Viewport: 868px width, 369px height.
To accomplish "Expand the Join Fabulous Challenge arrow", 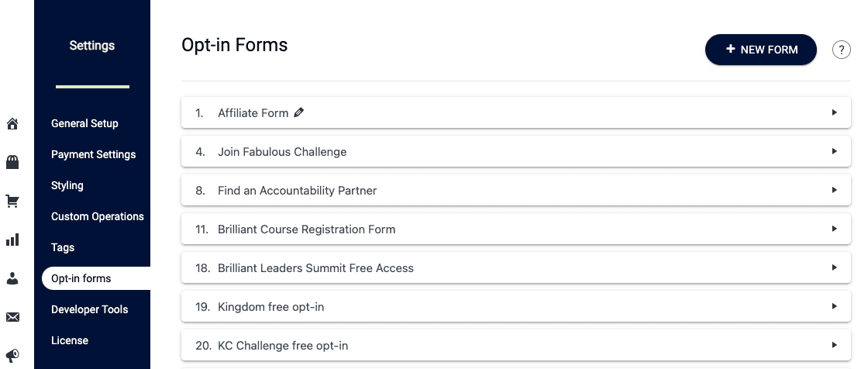I will click(834, 151).
